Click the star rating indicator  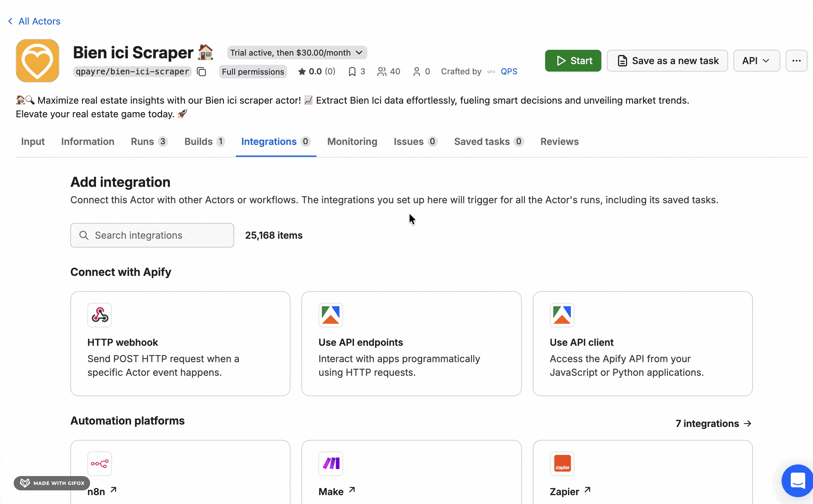click(x=302, y=71)
